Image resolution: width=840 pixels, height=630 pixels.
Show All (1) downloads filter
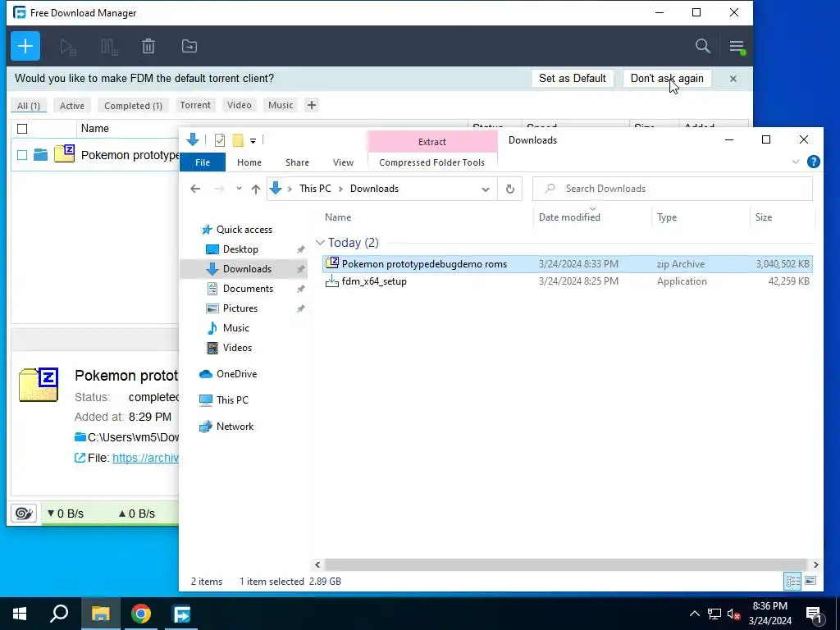[x=29, y=106]
